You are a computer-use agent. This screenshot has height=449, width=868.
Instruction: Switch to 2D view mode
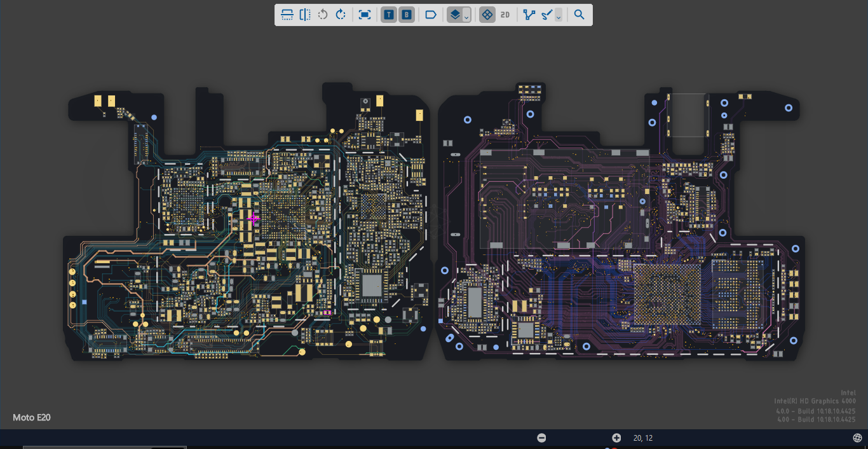(x=505, y=15)
